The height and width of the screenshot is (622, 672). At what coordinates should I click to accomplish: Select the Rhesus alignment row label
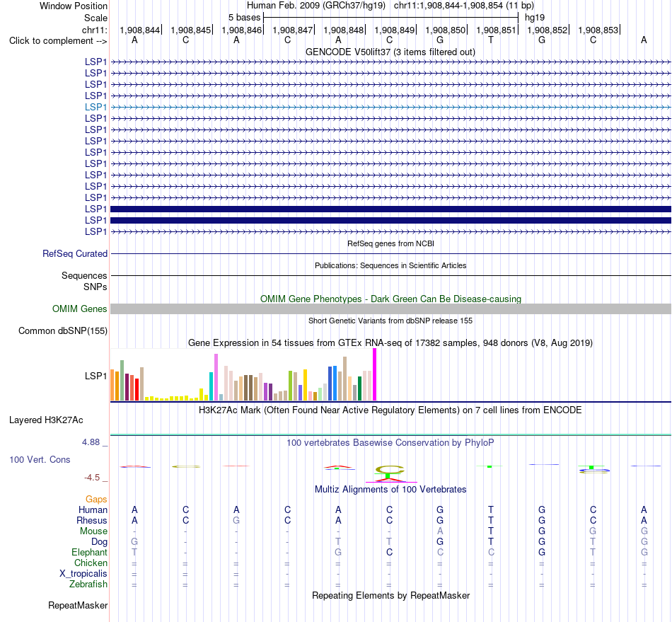(x=92, y=520)
